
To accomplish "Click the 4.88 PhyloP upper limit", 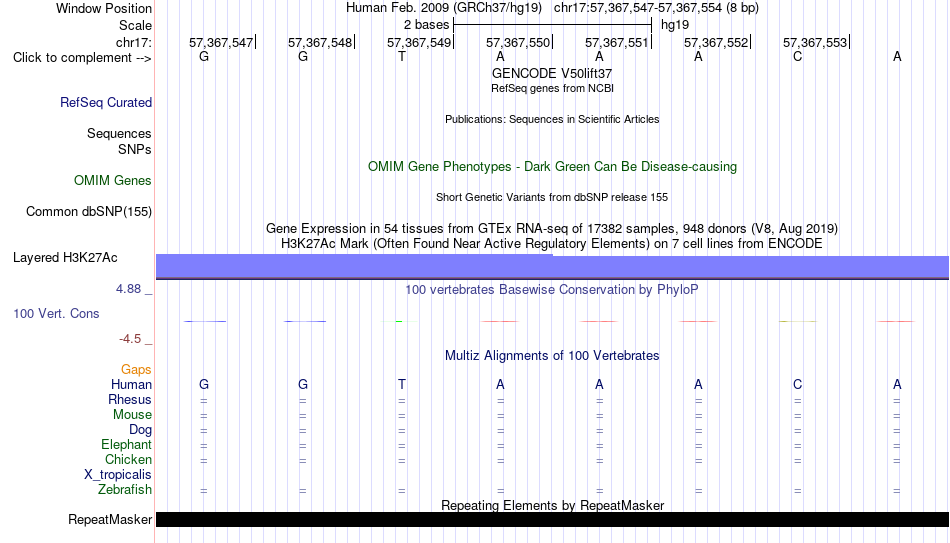I will (x=128, y=289).
